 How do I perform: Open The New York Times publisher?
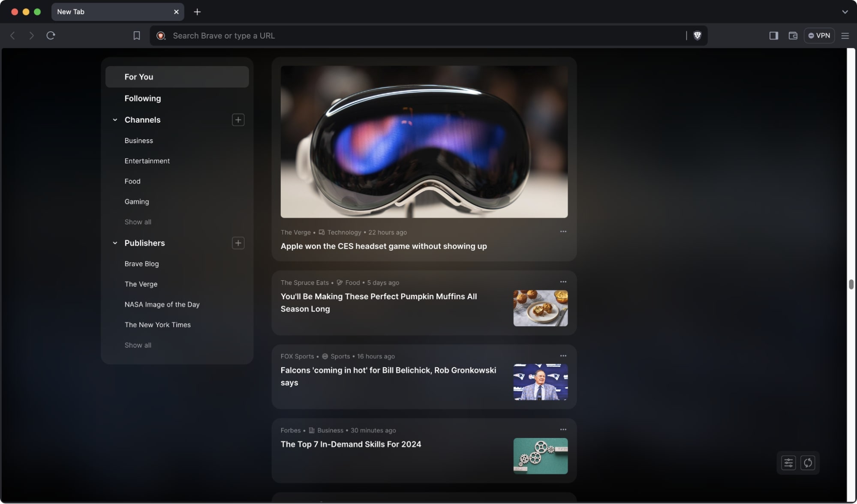click(157, 325)
